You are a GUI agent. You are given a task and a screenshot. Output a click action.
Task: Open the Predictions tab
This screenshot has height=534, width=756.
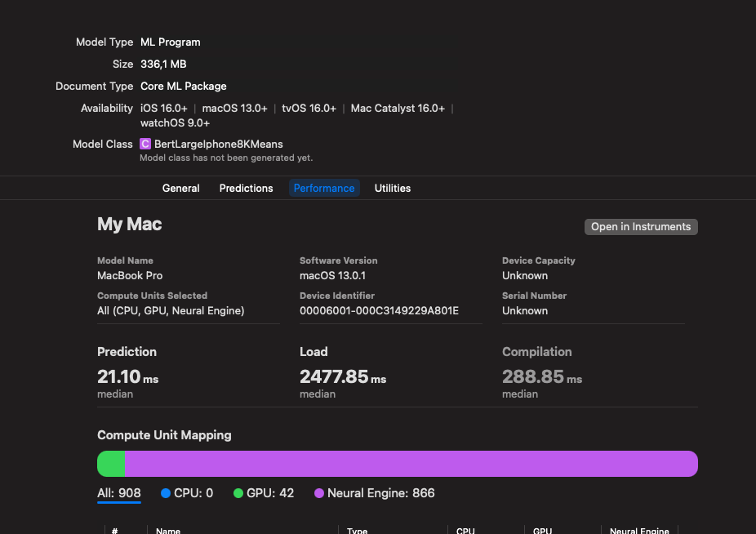point(246,188)
